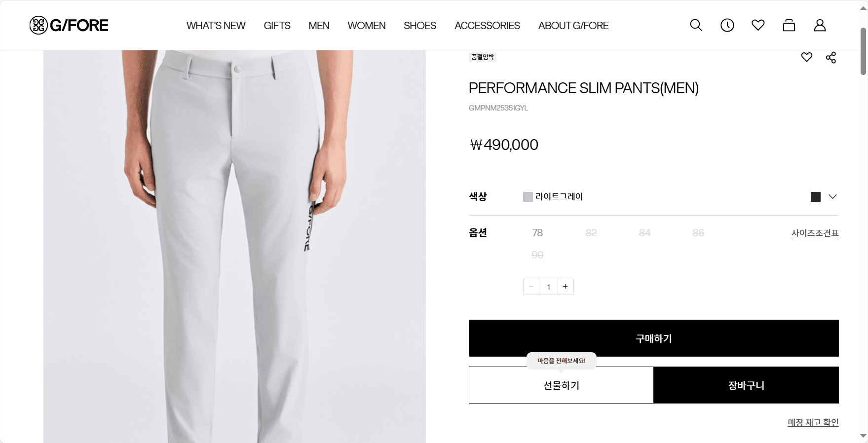Screen dimensions: 868x443
Task: Select size option 78
Action: pyautogui.click(x=537, y=233)
